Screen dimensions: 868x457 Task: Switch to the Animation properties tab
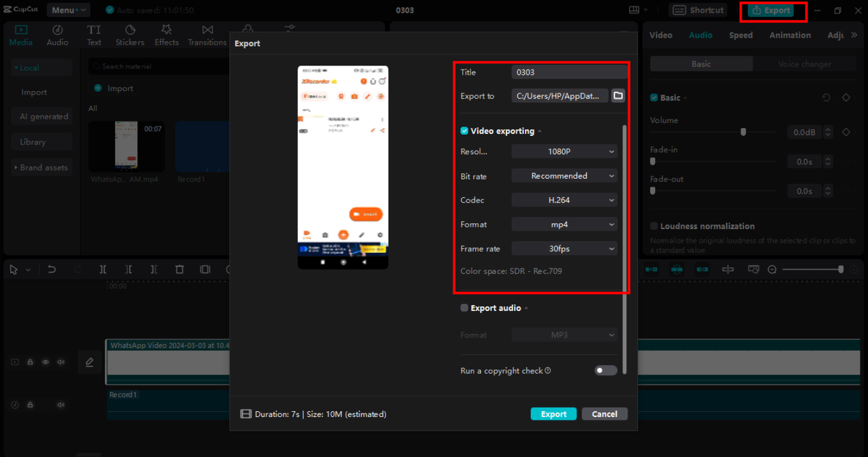pos(790,35)
